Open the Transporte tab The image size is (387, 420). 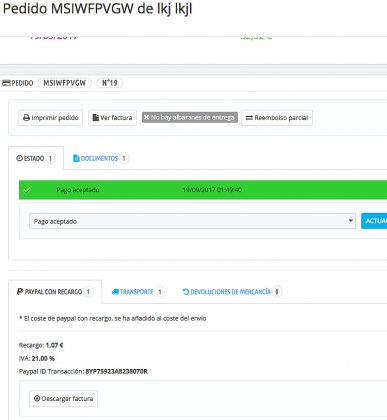(x=138, y=292)
